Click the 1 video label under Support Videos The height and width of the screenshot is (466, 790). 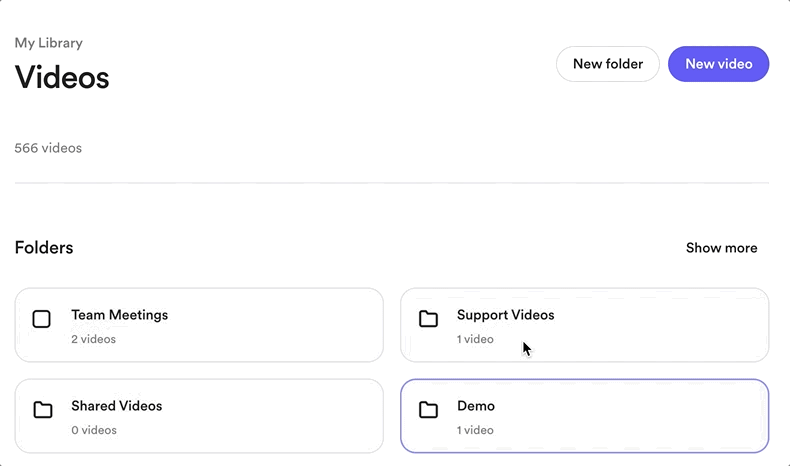pyautogui.click(x=475, y=339)
